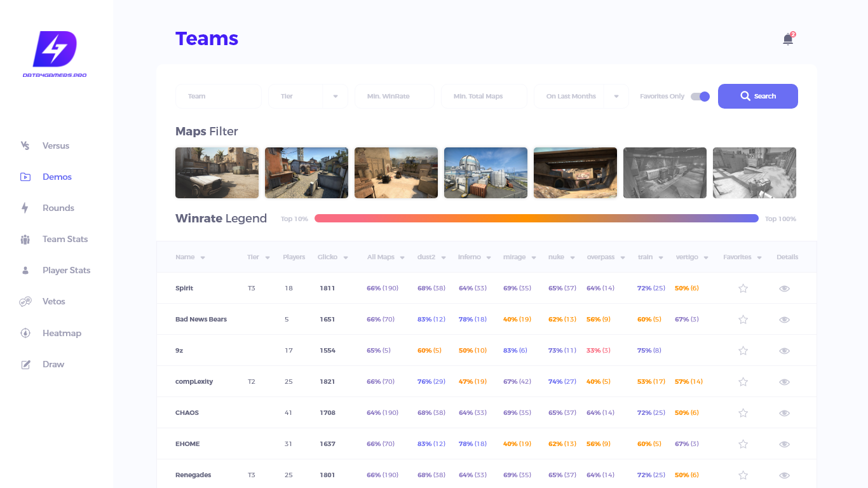868x488 pixels.
Task: Click the Versus sidebar icon
Action: [25, 146]
